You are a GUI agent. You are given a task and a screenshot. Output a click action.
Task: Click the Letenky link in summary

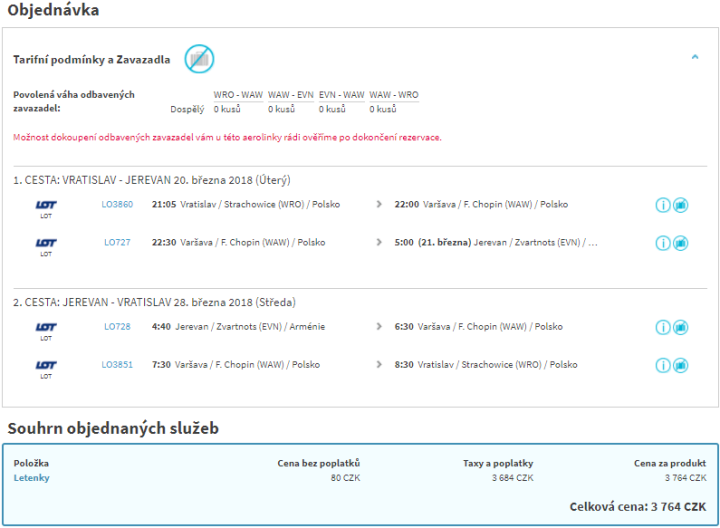[31, 478]
